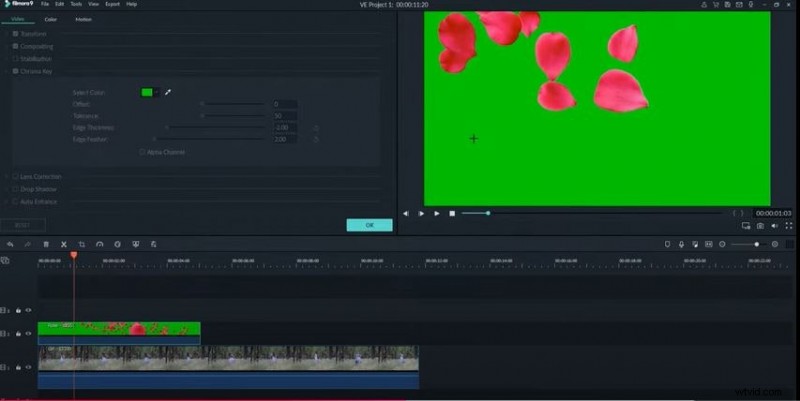This screenshot has width=800, height=401.
Task: Adjust preview volume speaker icon
Action: [774, 225]
